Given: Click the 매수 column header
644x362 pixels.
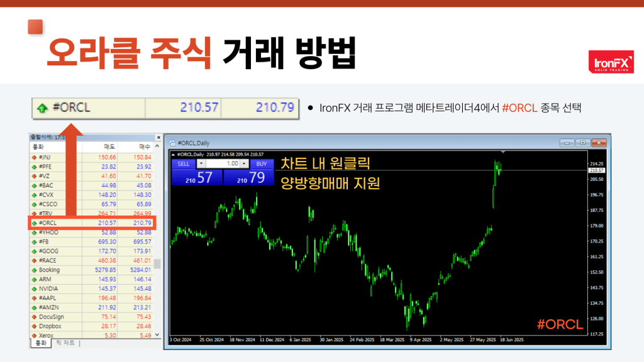Looking at the screenshot, I should (x=145, y=147).
